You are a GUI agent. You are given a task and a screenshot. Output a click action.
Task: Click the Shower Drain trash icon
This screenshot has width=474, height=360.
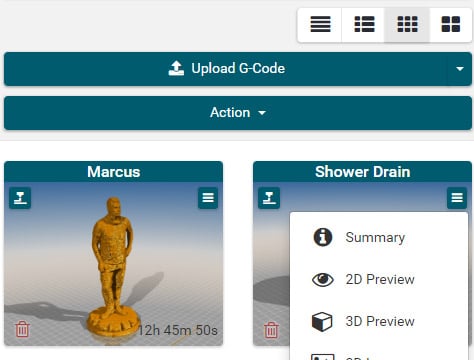(x=271, y=330)
